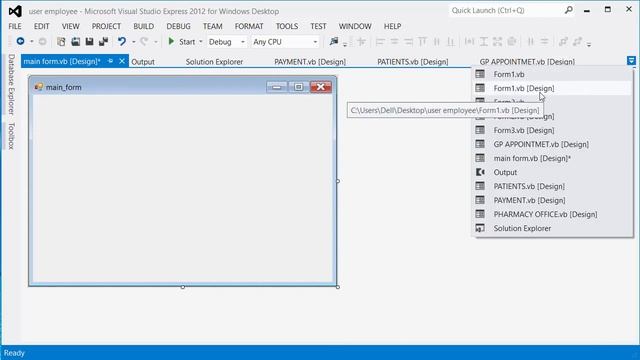Image resolution: width=640 pixels, height=360 pixels.
Task: Open the active files dropdown at tab strip end
Action: 631,61
